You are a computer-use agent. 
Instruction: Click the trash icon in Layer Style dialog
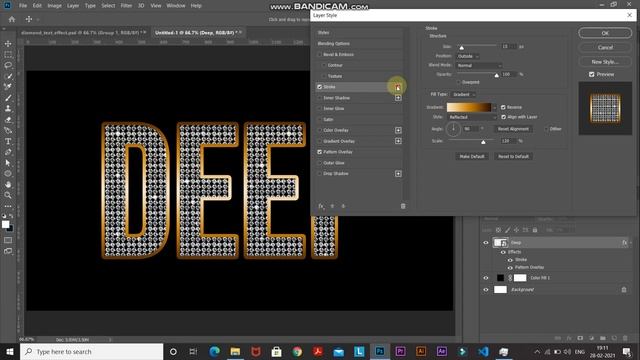pyautogui.click(x=403, y=206)
